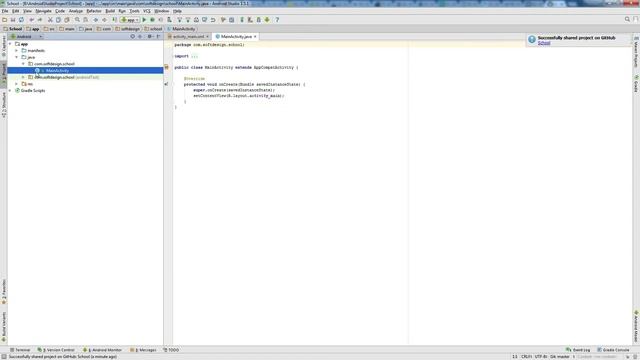Collapse the java folder
The width and height of the screenshot is (640, 360).
tap(17, 57)
